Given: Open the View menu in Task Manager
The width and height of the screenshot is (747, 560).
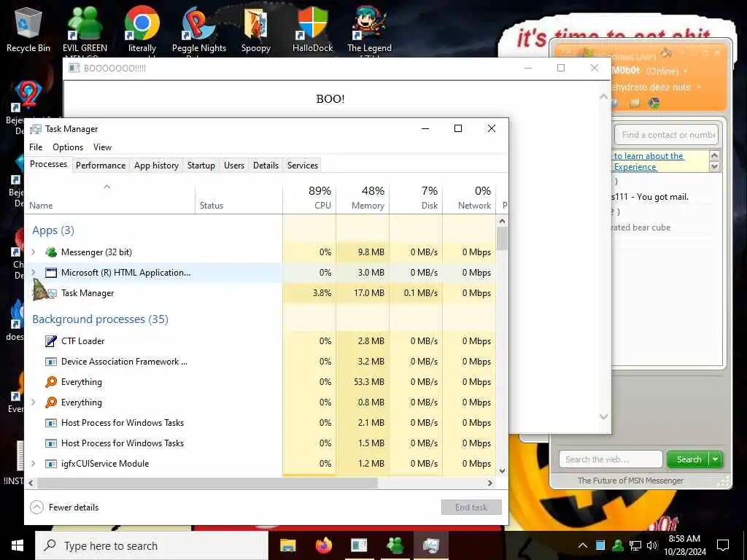Looking at the screenshot, I should (x=102, y=147).
